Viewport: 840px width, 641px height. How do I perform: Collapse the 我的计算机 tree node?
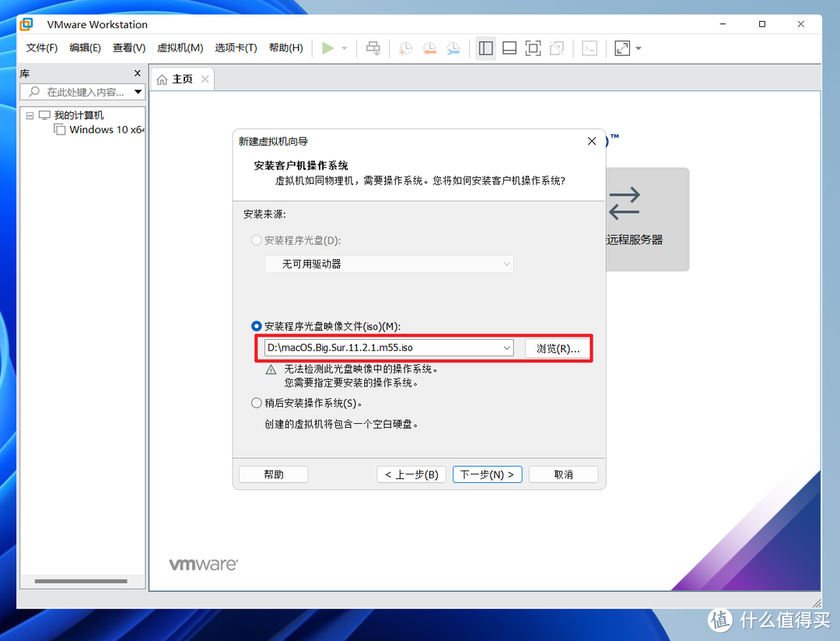[30, 115]
